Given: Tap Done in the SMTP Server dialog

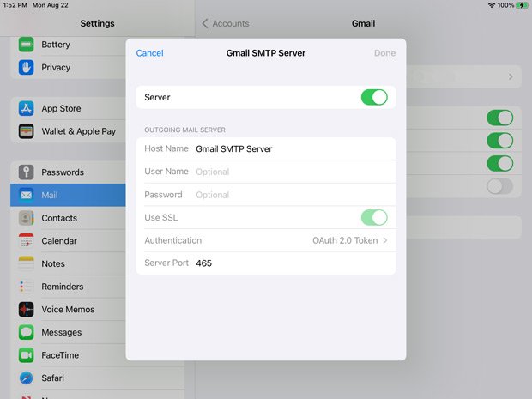Looking at the screenshot, I should tap(384, 53).
